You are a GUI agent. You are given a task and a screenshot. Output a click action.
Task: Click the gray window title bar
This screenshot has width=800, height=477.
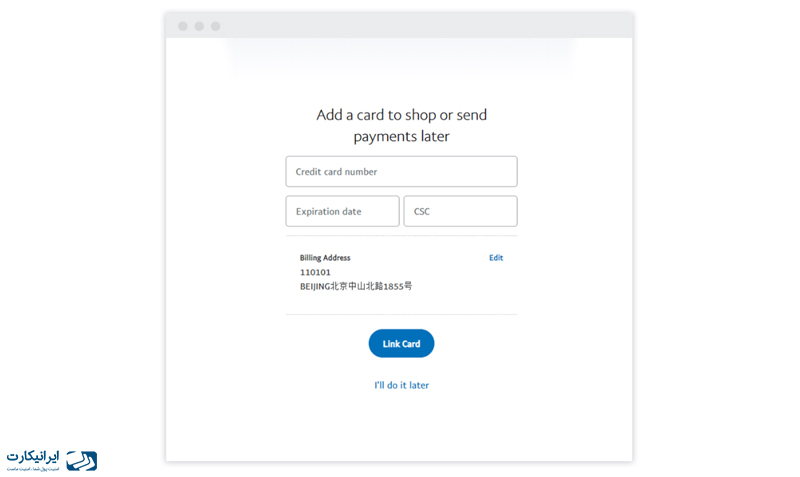tap(399, 26)
